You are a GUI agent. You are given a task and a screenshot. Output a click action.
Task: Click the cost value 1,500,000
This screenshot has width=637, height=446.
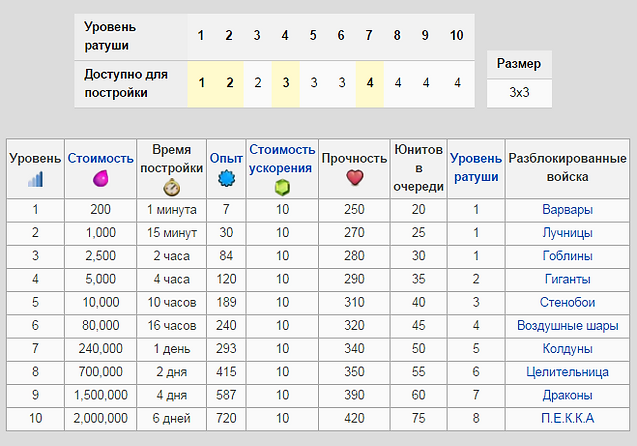pyautogui.click(x=100, y=395)
